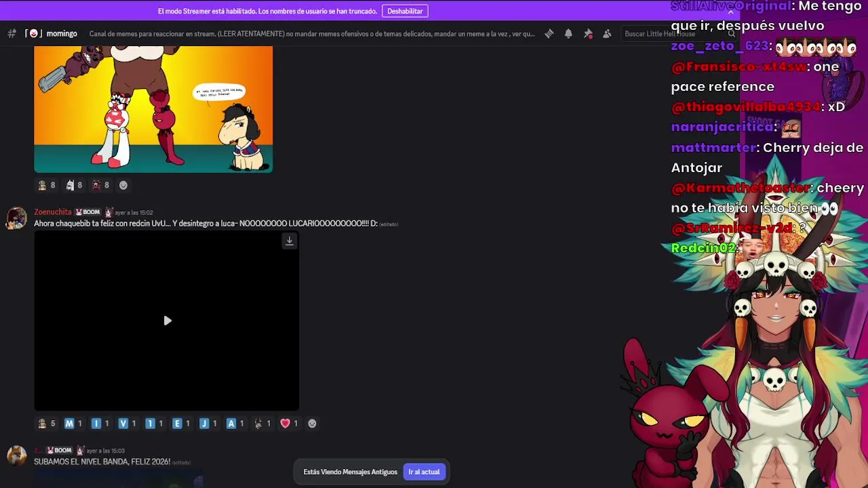Screen dimensions: 868x488
Task: Show member list icon in header
Action: click(607, 34)
